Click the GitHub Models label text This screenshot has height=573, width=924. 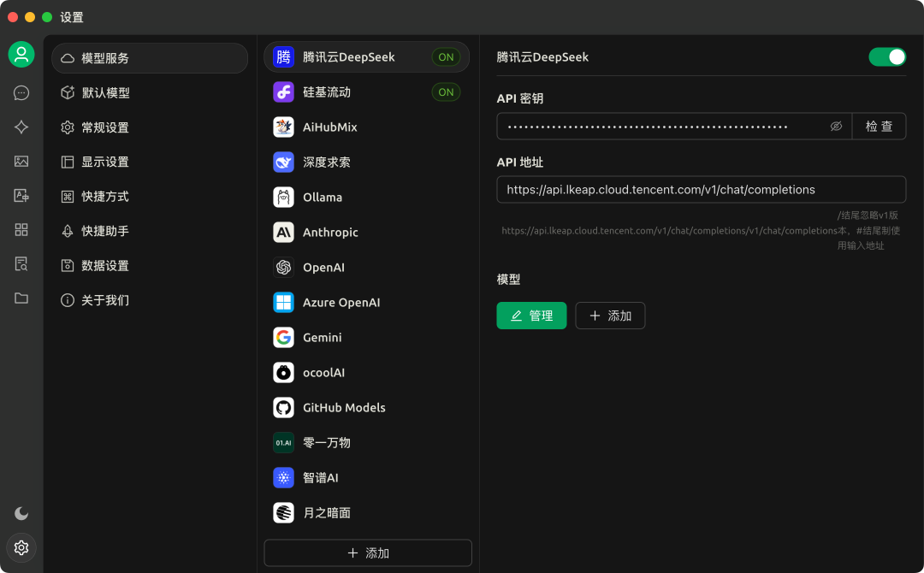(x=344, y=408)
